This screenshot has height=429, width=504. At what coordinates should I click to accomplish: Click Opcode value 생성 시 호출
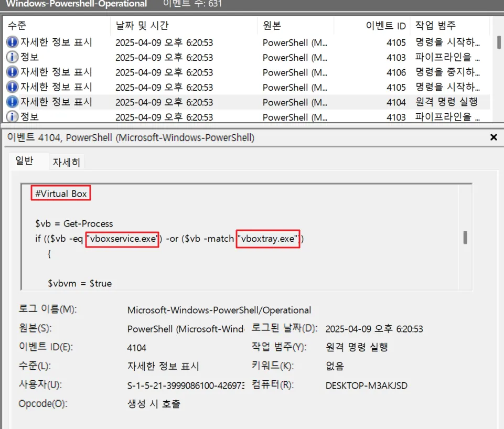point(154,404)
